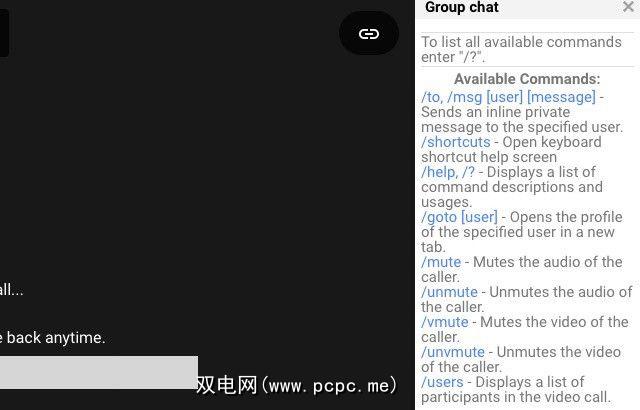This screenshot has width=640, height=410.
Task: Click the dark panel at the top left
Action: pyautogui.click(x=4, y=33)
